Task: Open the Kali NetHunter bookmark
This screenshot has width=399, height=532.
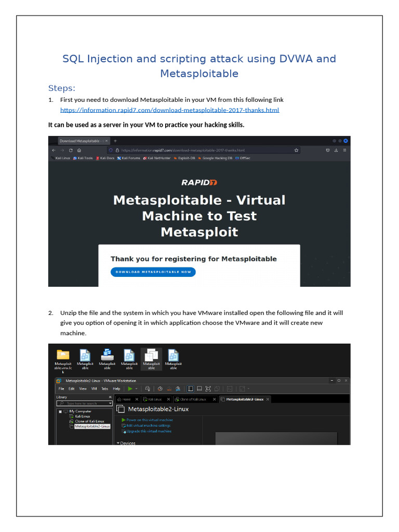Action: tap(157, 158)
